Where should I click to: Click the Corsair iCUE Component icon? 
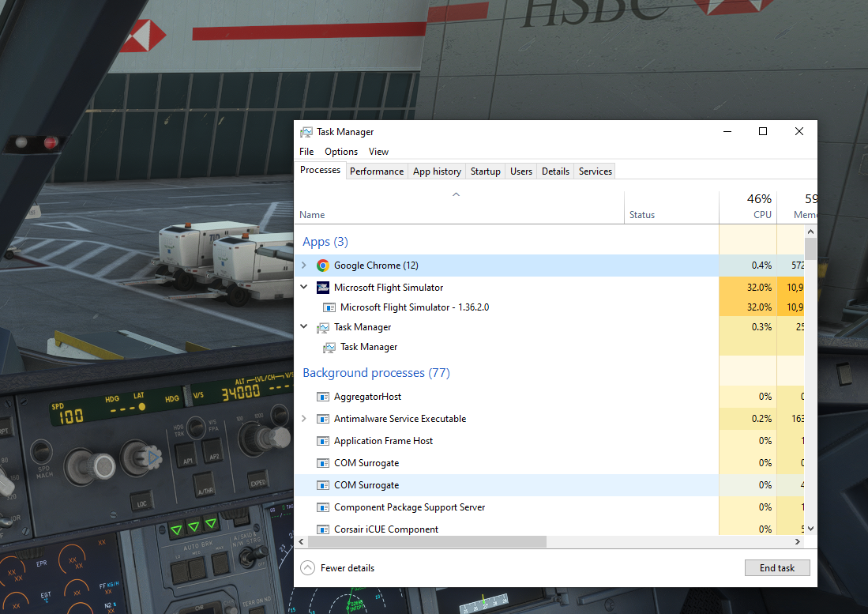(x=323, y=529)
